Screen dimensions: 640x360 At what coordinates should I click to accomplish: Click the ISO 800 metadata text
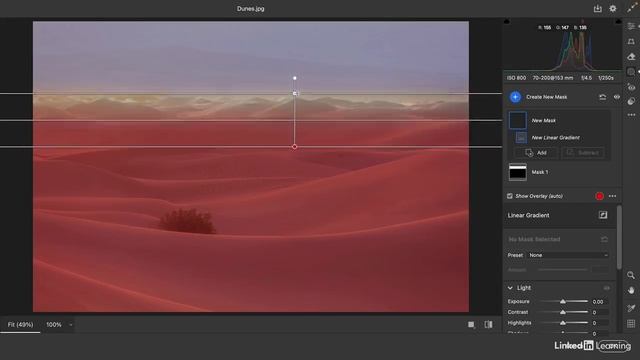(x=516, y=78)
